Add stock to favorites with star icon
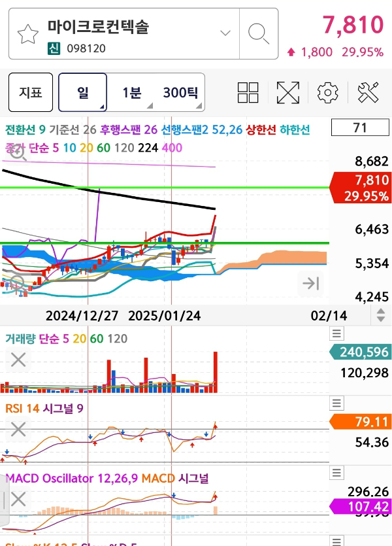Image resolution: width=392 pixels, height=546 pixels. (28, 34)
